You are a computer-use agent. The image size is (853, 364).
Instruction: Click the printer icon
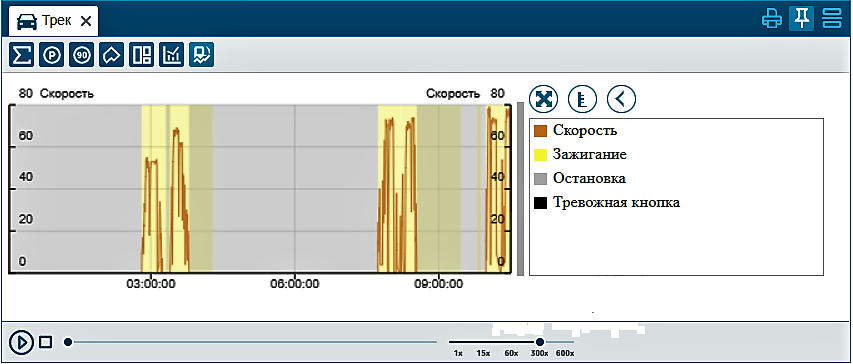772,20
